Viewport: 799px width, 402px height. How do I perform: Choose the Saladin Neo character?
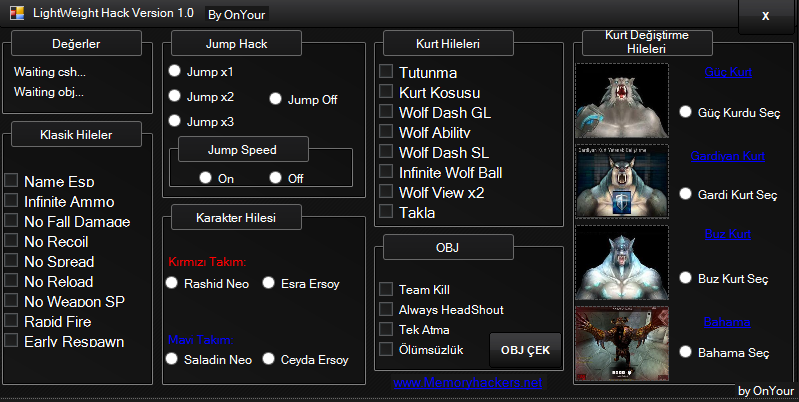coord(172,359)
